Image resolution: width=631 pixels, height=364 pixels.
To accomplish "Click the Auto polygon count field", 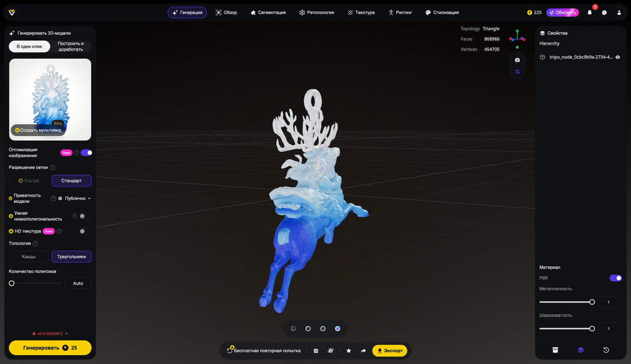I will pos(78,283).
